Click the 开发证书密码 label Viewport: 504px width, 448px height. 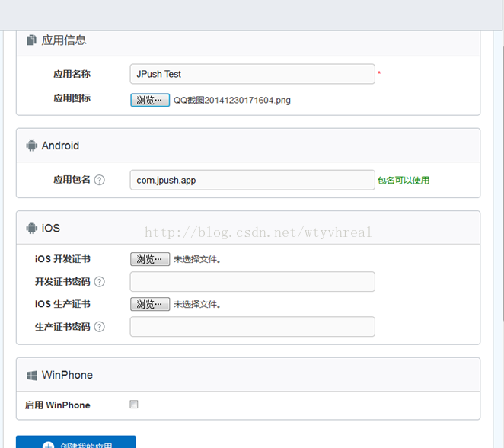click(62, 282)
